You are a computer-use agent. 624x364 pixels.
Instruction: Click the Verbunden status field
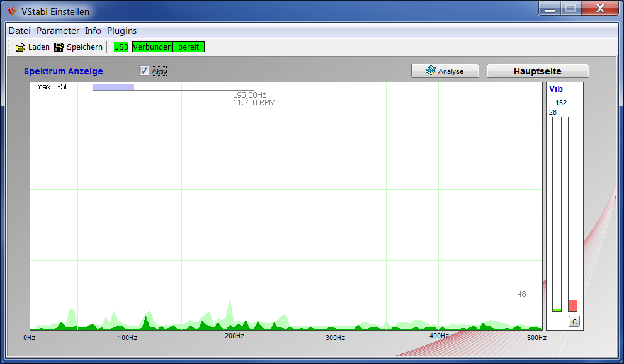click(x=152, y=47)
